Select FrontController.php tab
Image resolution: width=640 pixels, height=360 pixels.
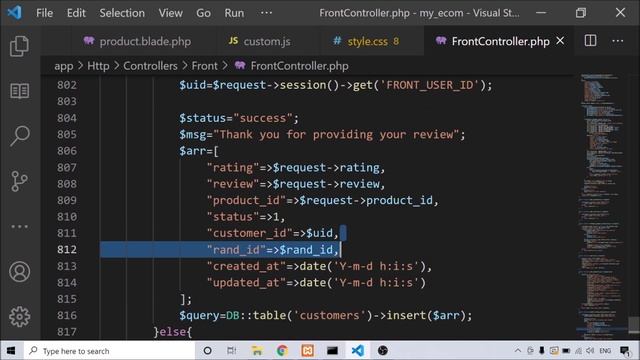point(500,41)
